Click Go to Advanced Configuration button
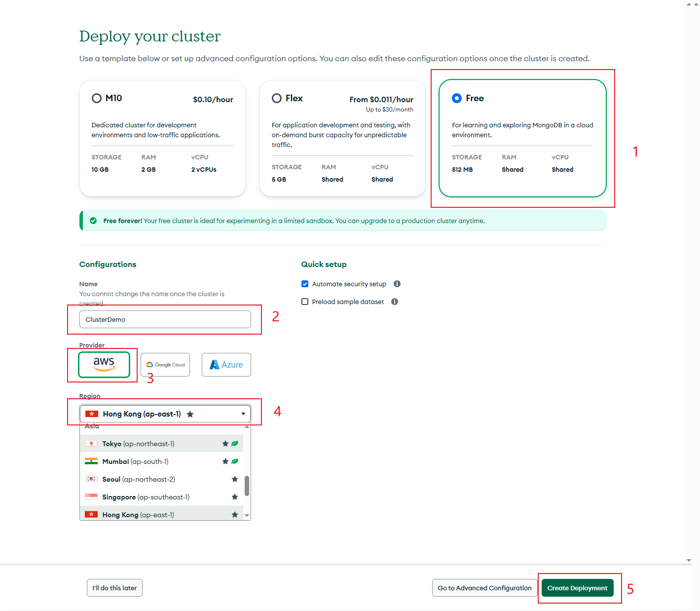The height and width of the screenshot is (611, 700). [484, 588]
